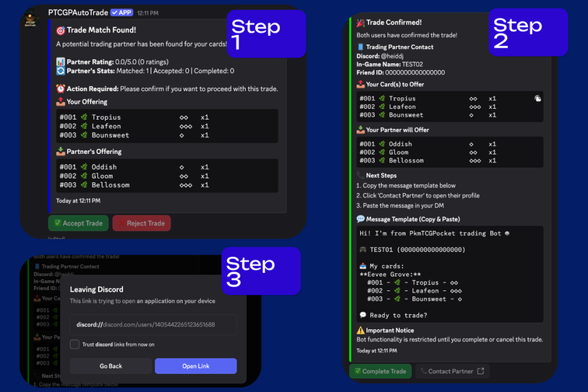This screenshot has height=392, width=588.
Task: Click Go Back in Leaving Discord dialog
Action: 110,366
